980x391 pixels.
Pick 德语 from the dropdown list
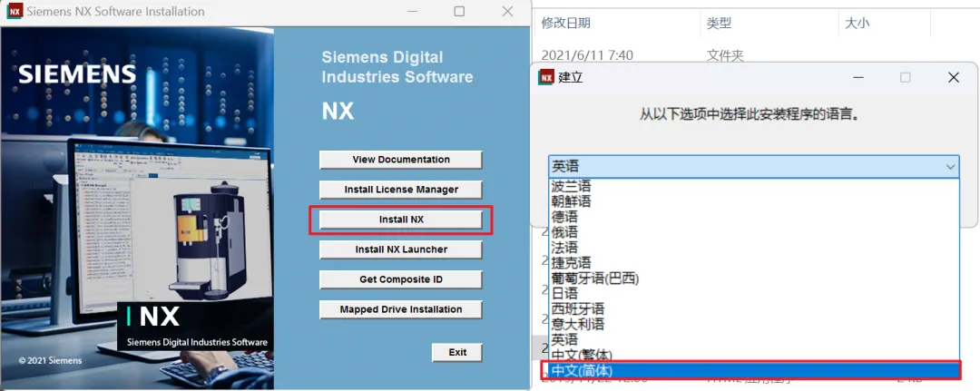[x=754, y=217]
